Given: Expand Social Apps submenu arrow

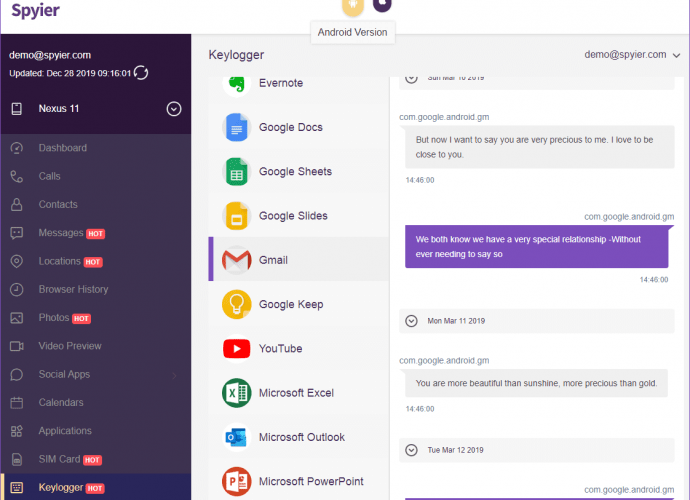Looking at the screenshot, I should (174, 375).
